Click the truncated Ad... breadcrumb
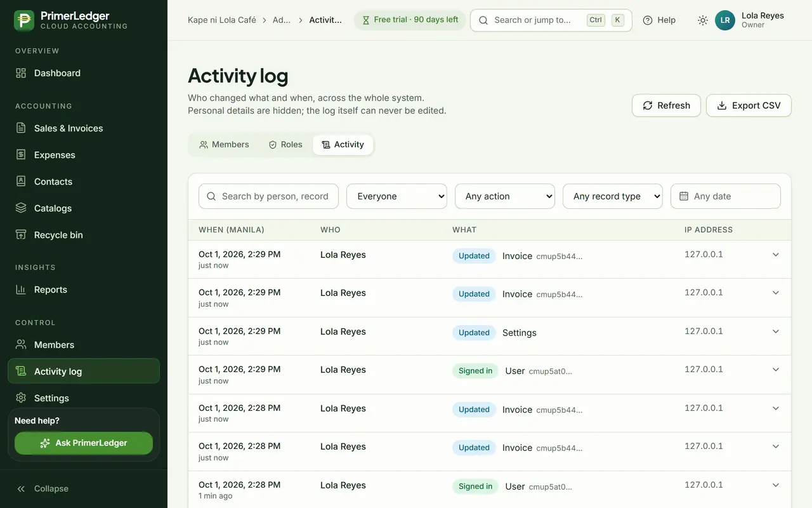This screenshot has height=508, width=812. (282, 20)
